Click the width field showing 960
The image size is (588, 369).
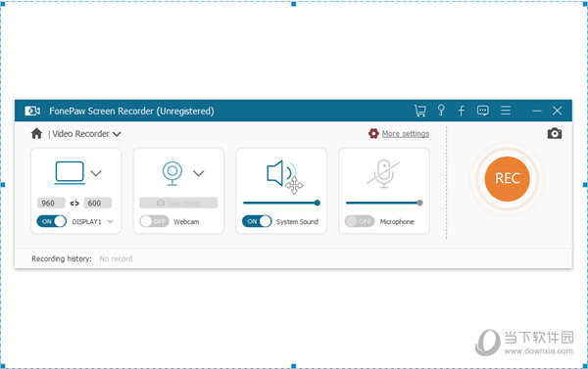51,203
